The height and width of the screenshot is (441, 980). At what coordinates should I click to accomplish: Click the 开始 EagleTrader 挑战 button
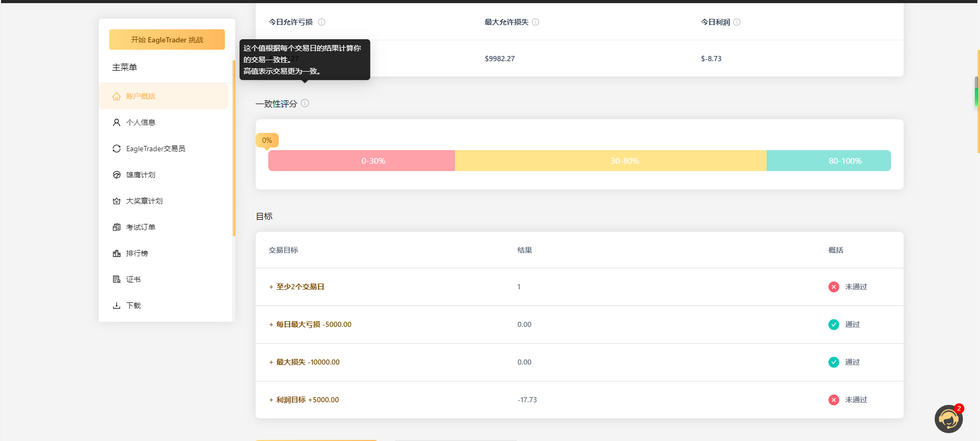pyautogui.click(x=167, y=40)
